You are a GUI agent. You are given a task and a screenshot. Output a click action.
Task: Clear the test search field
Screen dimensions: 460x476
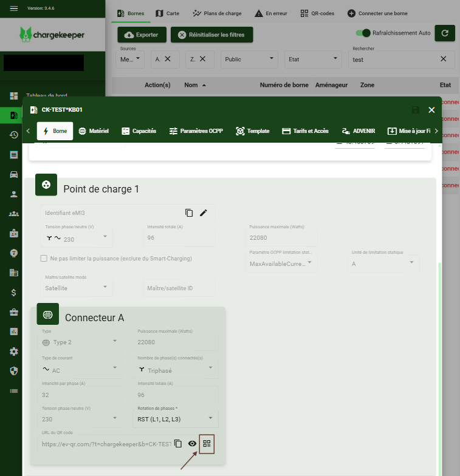pyautogui.click(x=444, y=59)
